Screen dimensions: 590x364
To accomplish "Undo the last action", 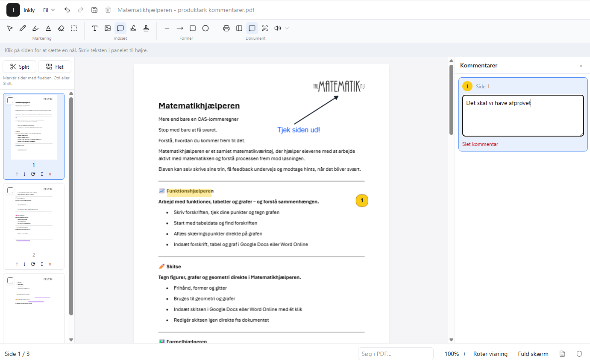I will 67,10.
